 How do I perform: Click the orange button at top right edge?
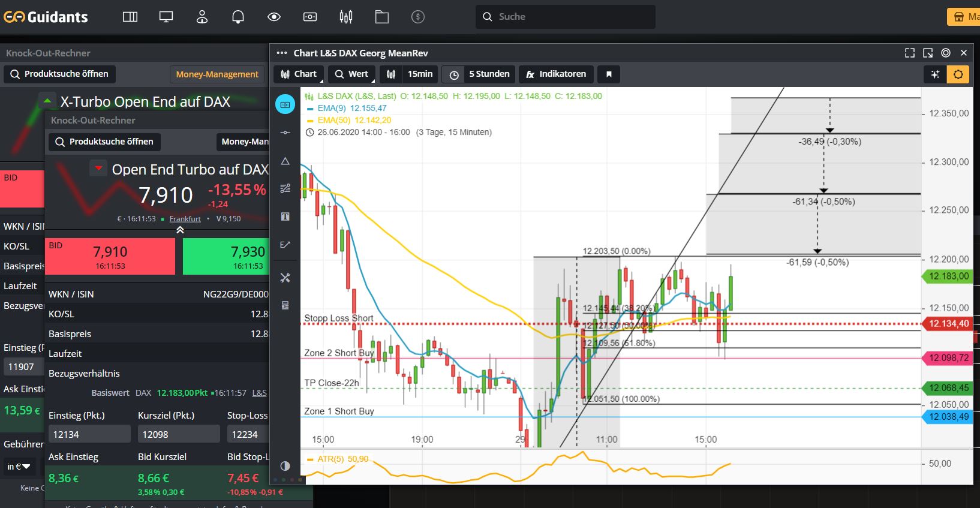coord(964,17)
